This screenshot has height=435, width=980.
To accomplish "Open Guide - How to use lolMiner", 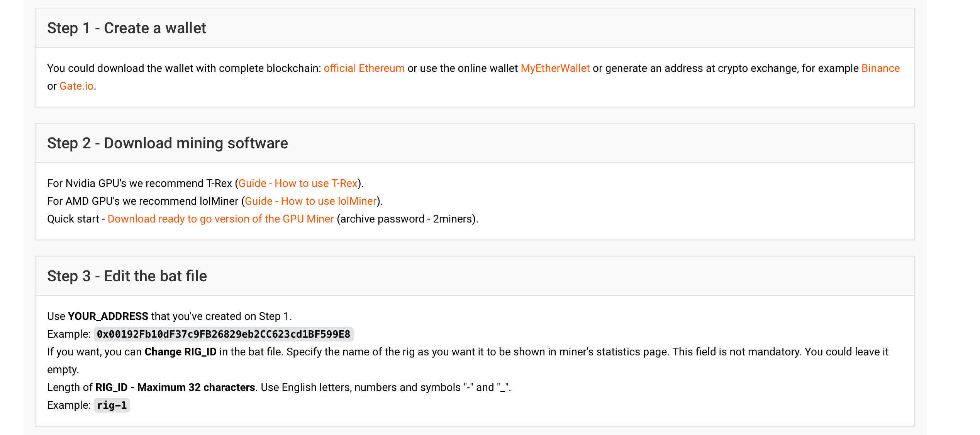I will [310, 201].
